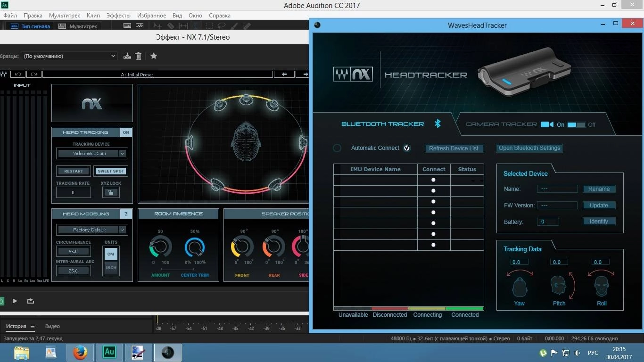Viewport: 644px width, 362px height.
Task: Open the Factory Default head modeling dropdown
Action: [x=92, y=230]
